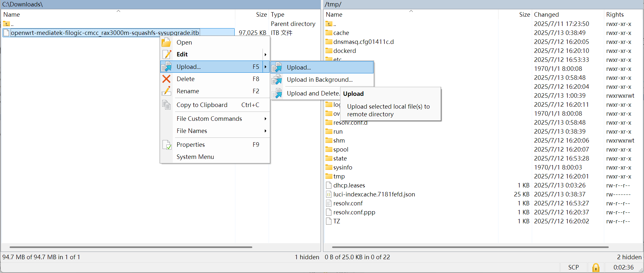Click the remote parent directory folder icon
This screenshot has width=644, height=273.
point(329,24)
